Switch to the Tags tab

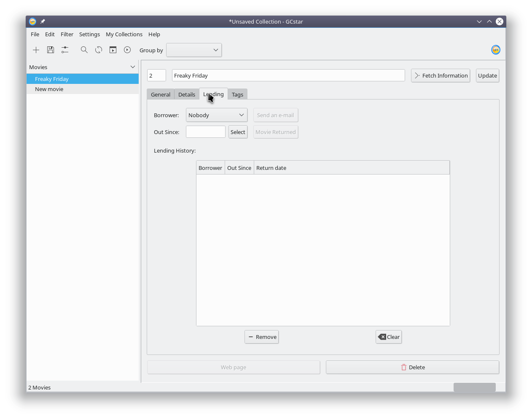pos(237,94)
